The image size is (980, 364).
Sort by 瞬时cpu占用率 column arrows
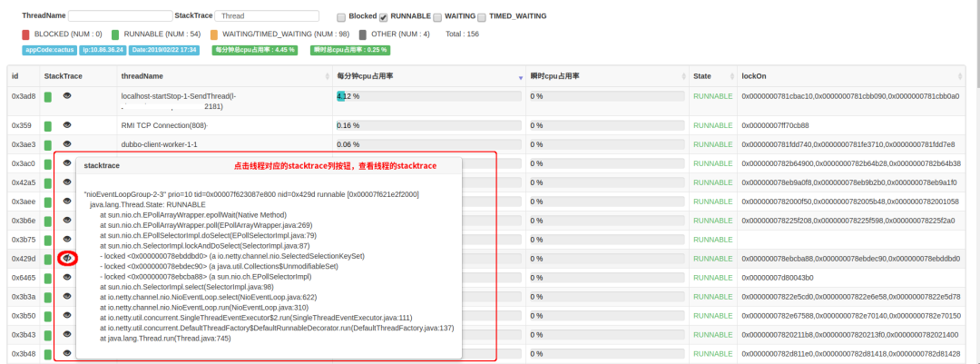pyautogui.click(x=684, y=76)
